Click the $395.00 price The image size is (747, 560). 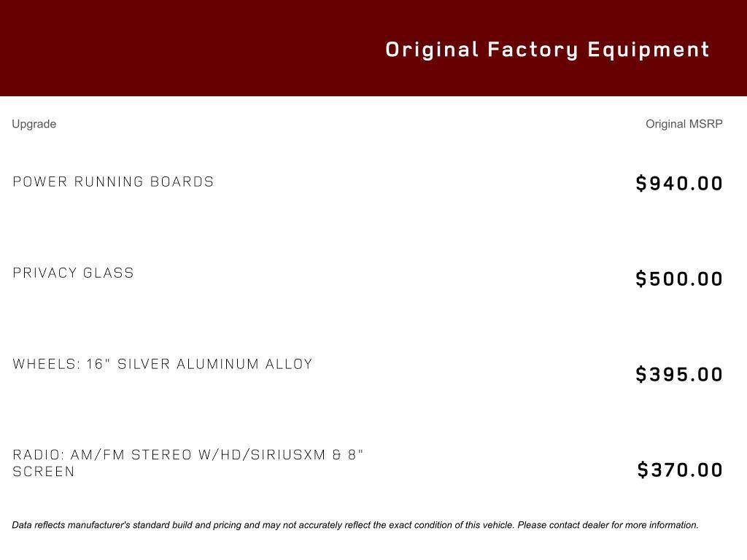point(679,374)
